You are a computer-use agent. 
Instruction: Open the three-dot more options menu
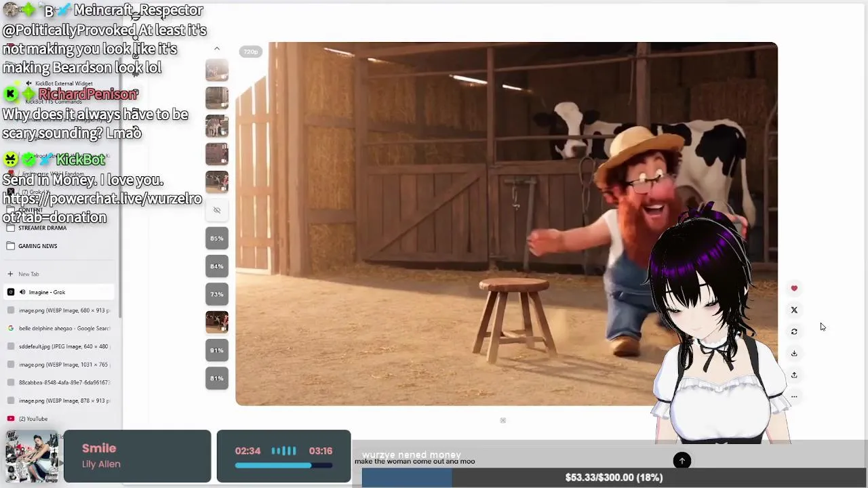point(794,396)
